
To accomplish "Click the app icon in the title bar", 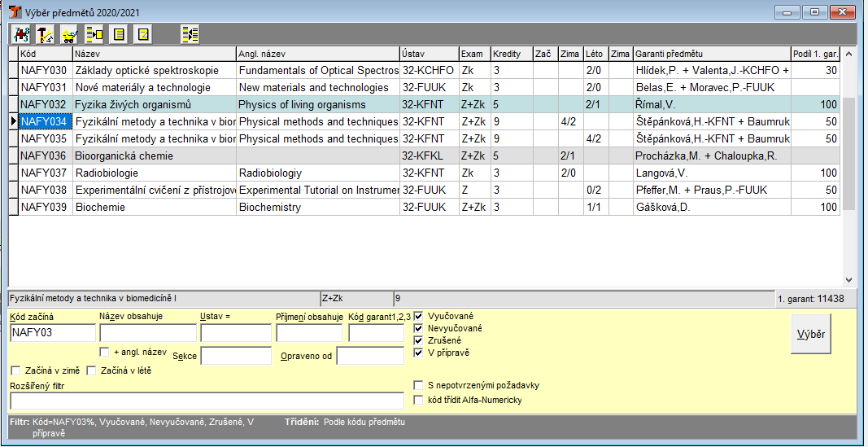I will click(14, 11).
